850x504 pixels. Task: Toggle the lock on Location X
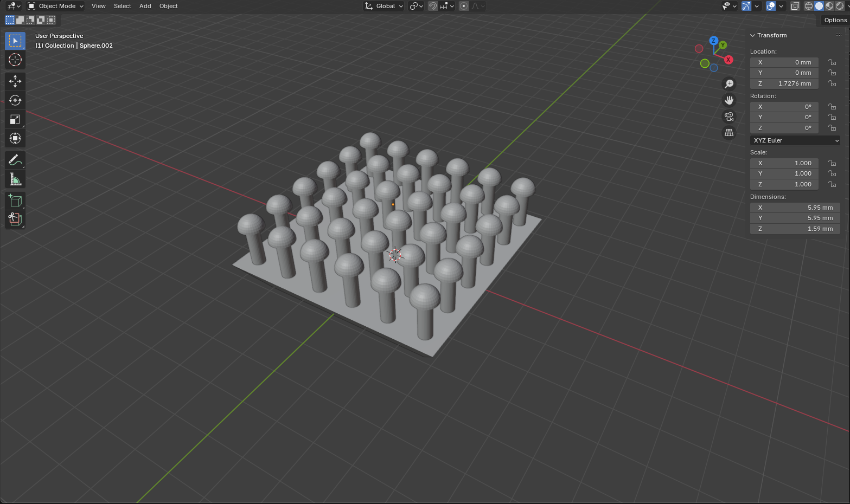pyautogui.click(x=832, y=62)
